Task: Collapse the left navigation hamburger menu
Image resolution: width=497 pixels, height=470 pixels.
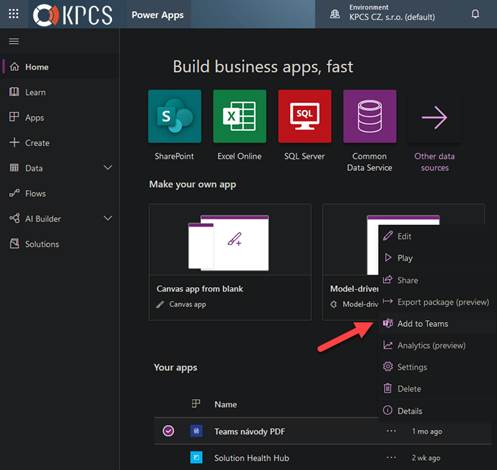Action: coord(14,41)
